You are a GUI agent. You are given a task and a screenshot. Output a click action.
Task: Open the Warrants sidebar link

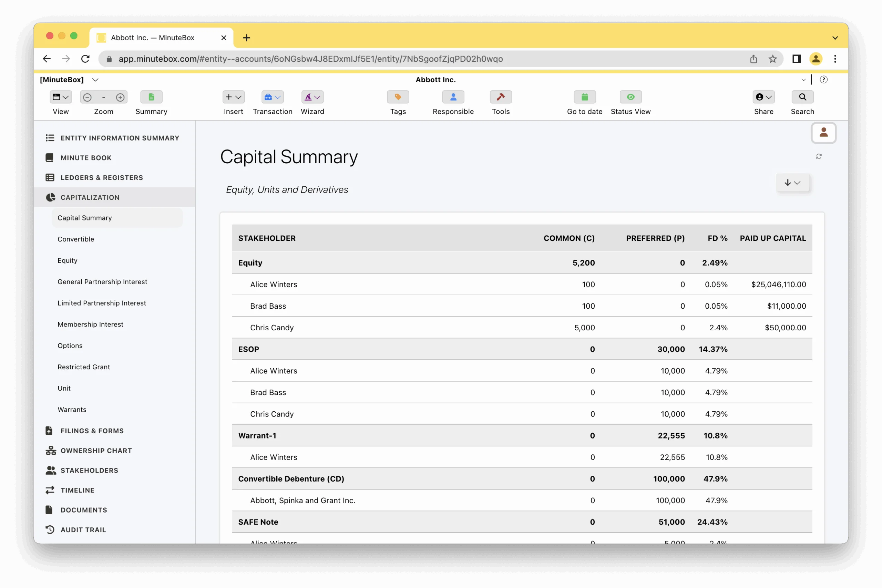(72, 410)
